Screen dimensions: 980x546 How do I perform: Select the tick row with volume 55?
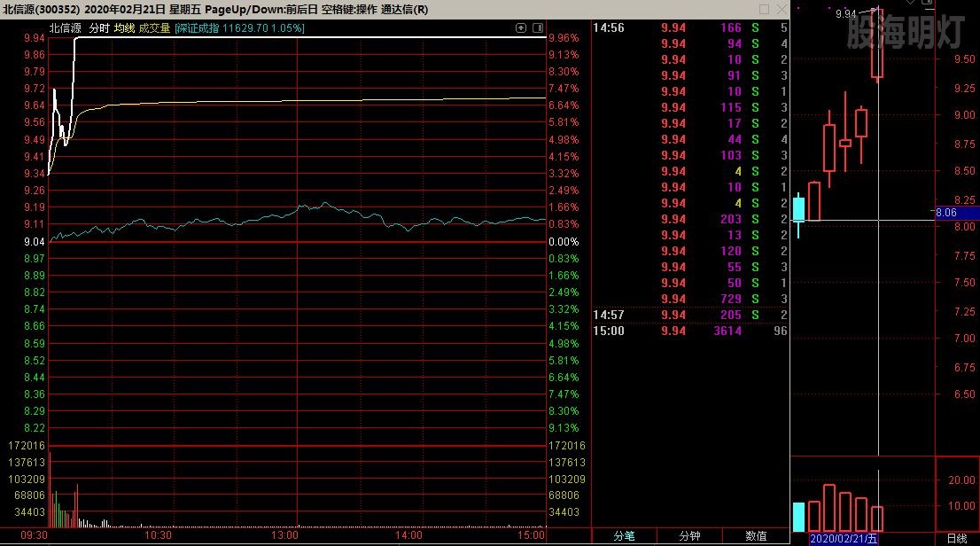pyautogui.click(x=690, y=267)
